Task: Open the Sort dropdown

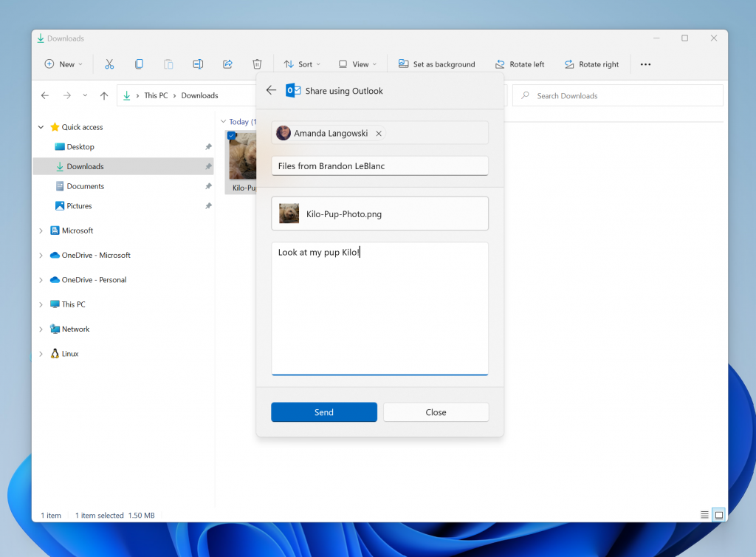Action: [302, 64]
